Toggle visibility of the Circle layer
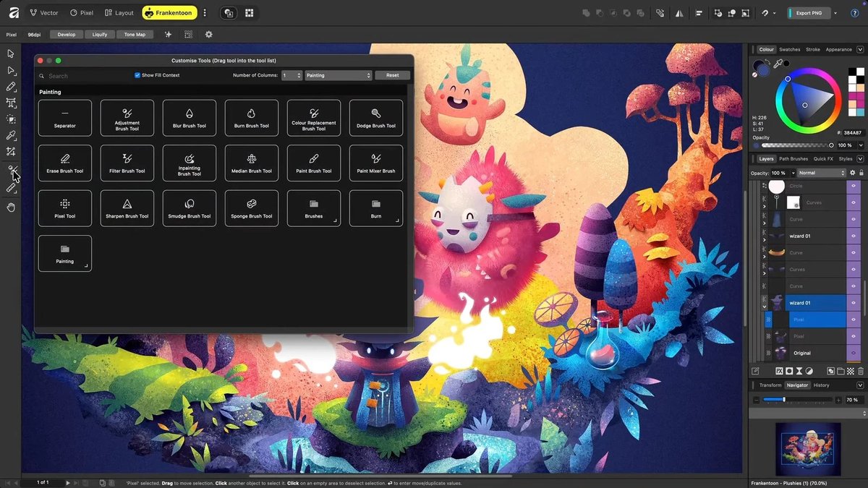 point(854,186)
